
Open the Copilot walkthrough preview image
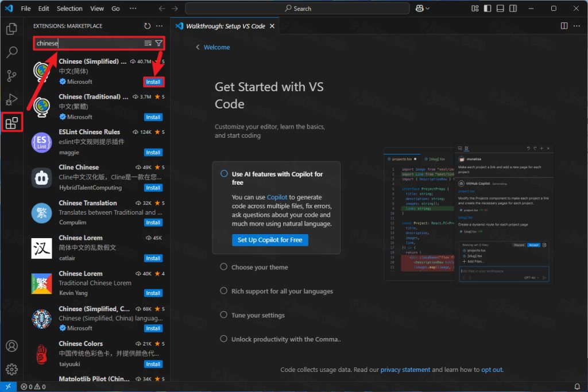468,214
